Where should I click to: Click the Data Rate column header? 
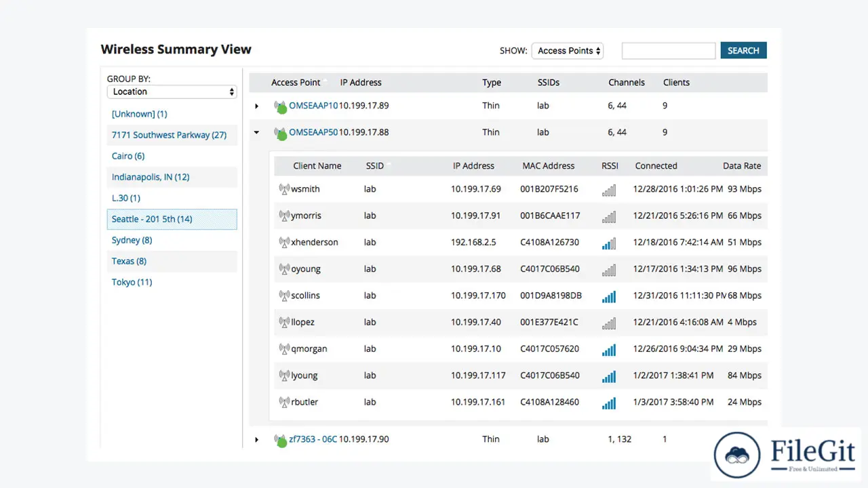pos(742,166)
